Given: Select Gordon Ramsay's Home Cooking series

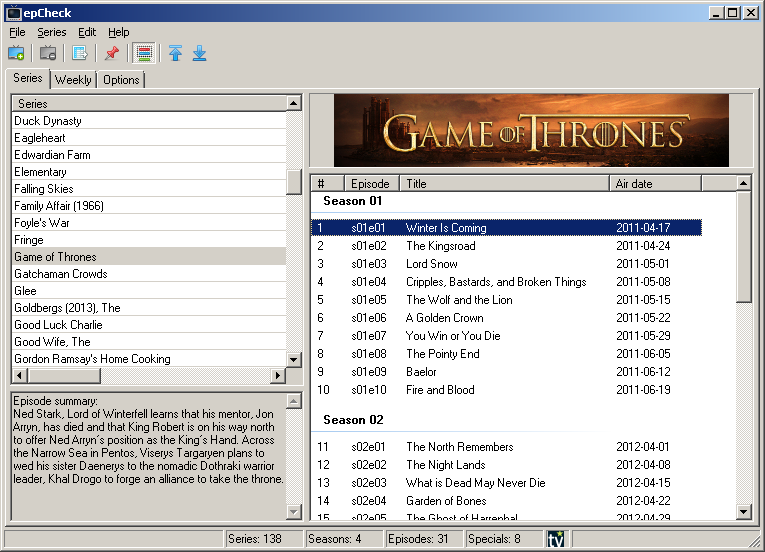Looking at the screenshot, I should [149, 359].
